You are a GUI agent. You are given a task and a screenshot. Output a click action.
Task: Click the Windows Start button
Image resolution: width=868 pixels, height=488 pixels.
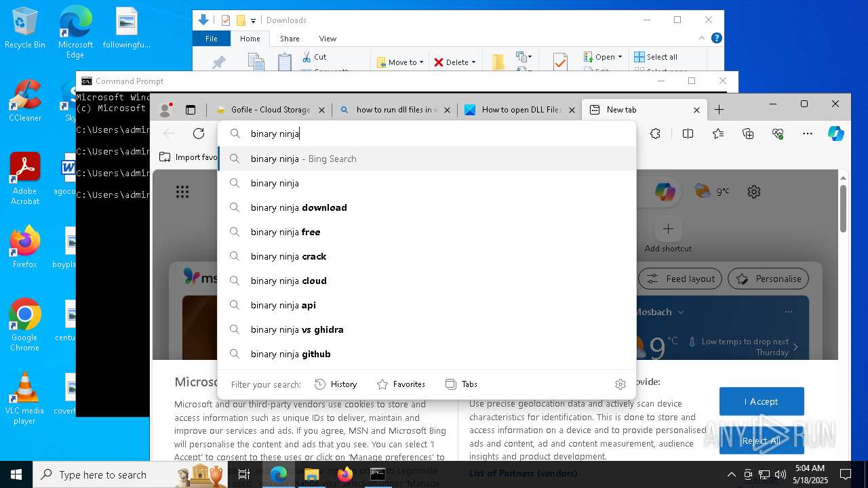[x=16, y=474]
